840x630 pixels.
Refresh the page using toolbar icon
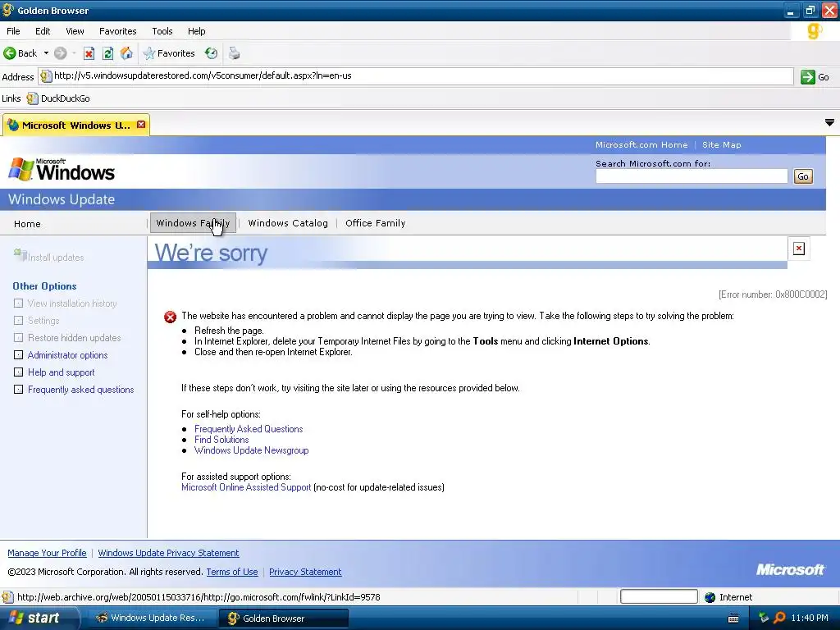click(x=107, y=53)
